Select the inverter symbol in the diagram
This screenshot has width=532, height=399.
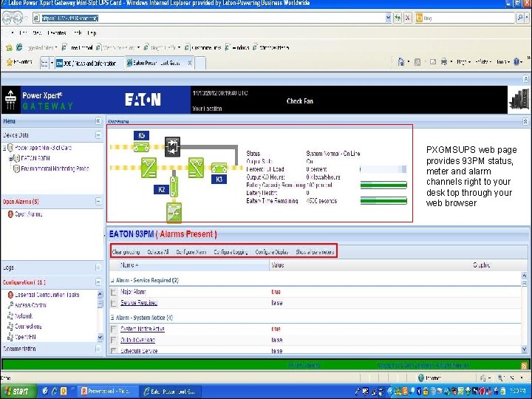click(x=196, y=168)
